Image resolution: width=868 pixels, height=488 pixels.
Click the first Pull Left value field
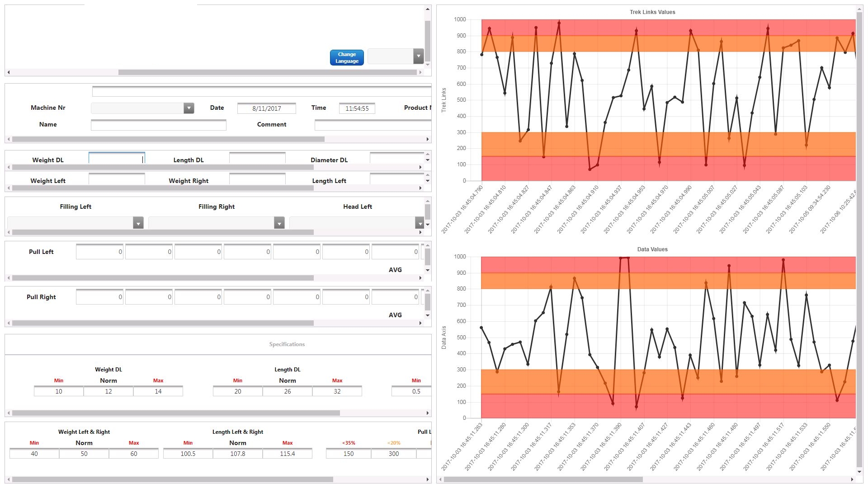pyautogui.click(x=99, y=252)
